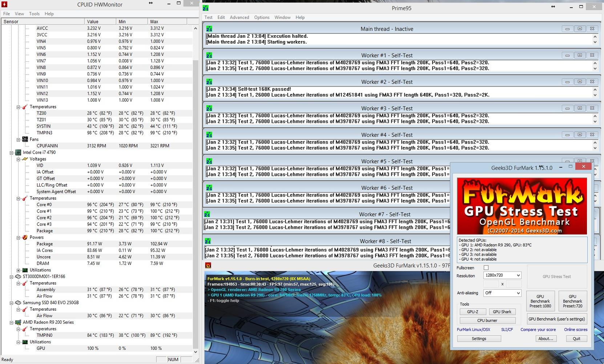Click the Worker #7 Self-Test window icon
604x364 pixels.
click(x=208, y=214)
